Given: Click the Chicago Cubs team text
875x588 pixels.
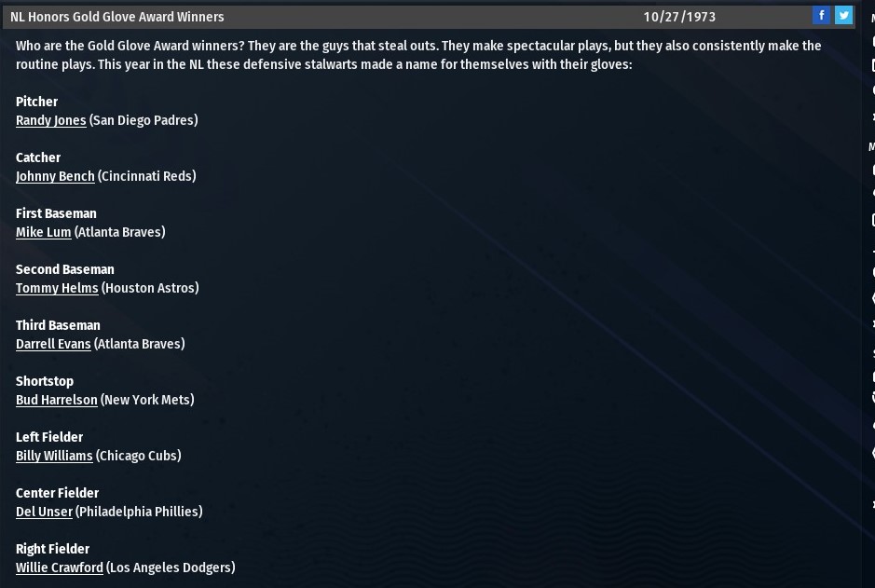Looking at the screenshot, I should pyautogui.click(x=139, y=456).
